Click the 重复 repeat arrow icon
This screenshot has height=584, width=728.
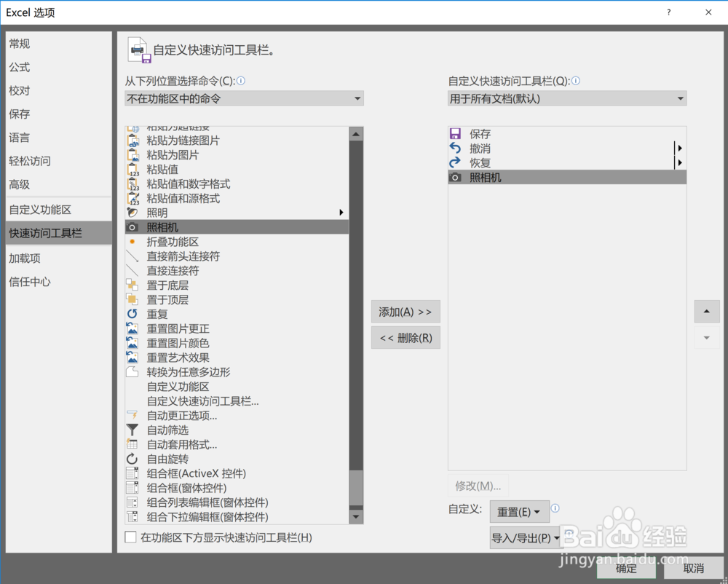point(132,314)
